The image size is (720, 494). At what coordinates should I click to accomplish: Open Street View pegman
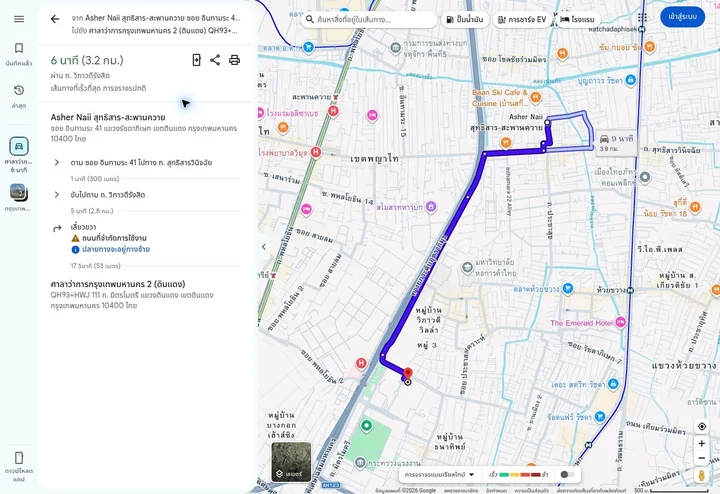pos(702,475)
